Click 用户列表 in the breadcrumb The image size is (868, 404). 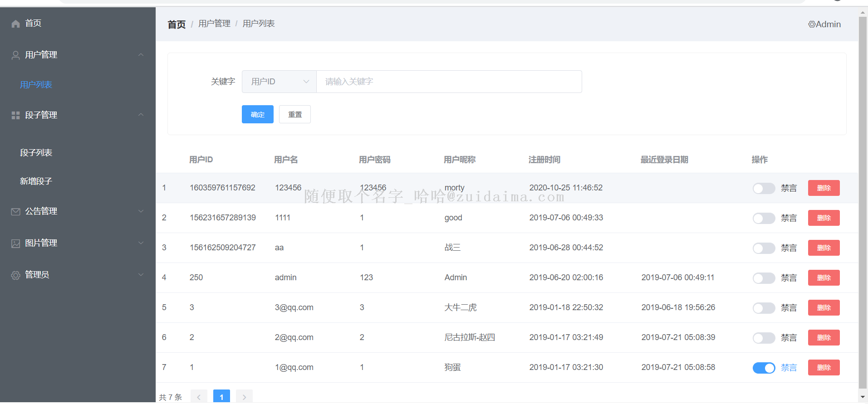pyautogui.click(x=259, y=24)
